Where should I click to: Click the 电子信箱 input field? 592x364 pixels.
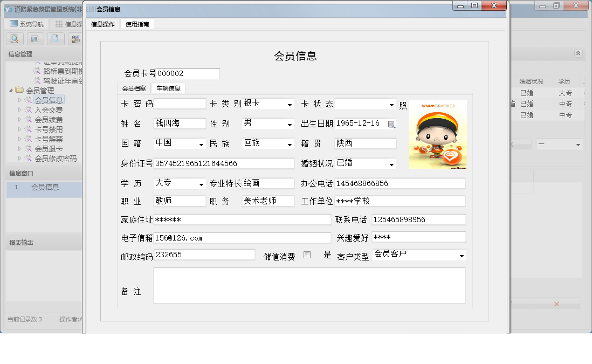point(243,238)
